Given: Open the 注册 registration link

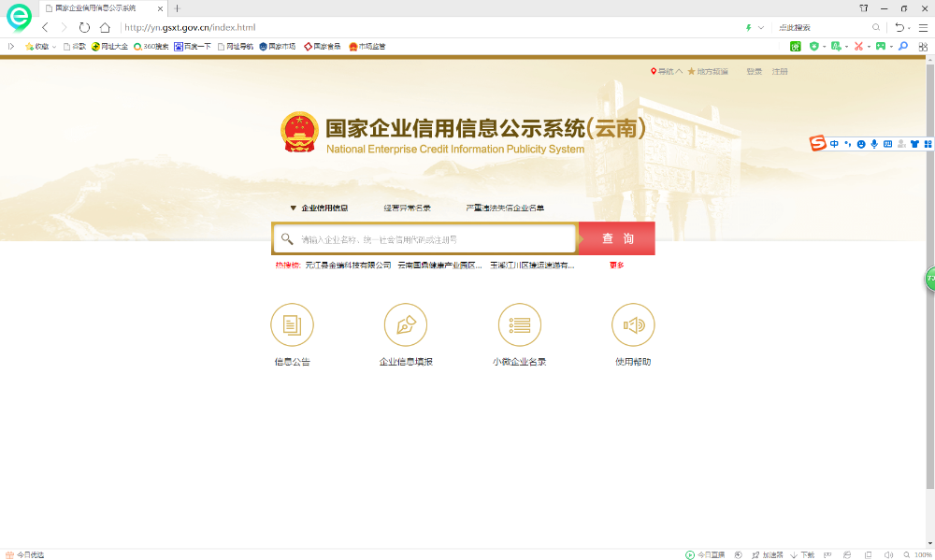Looking at the screenshot, I should (x=779, y=70).
